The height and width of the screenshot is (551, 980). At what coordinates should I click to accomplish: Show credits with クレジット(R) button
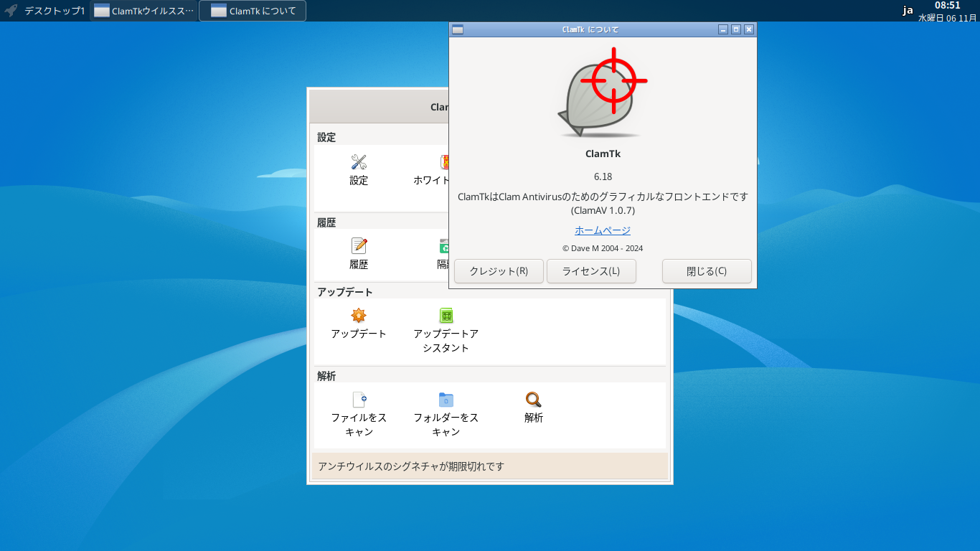[499, 271]
